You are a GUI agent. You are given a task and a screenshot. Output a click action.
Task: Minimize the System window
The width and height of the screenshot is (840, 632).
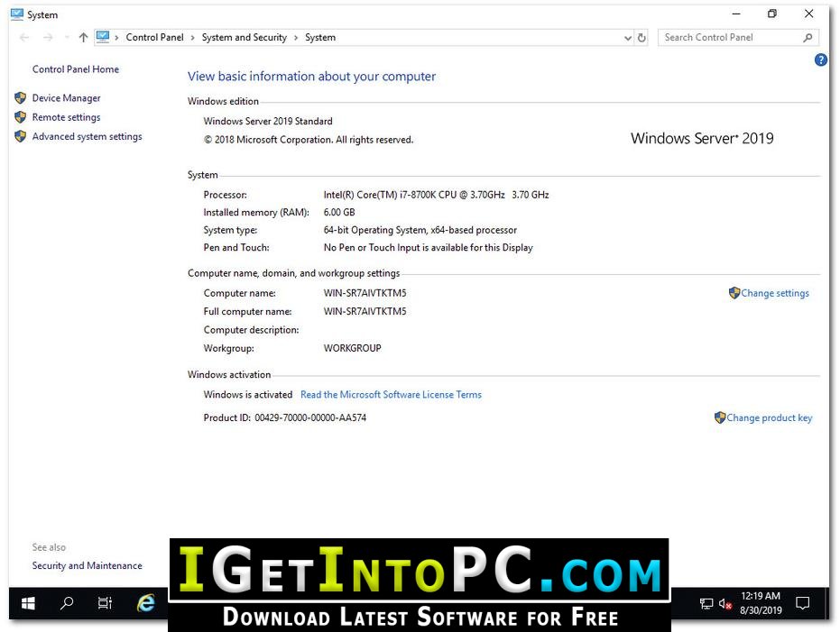coord(736,14)
